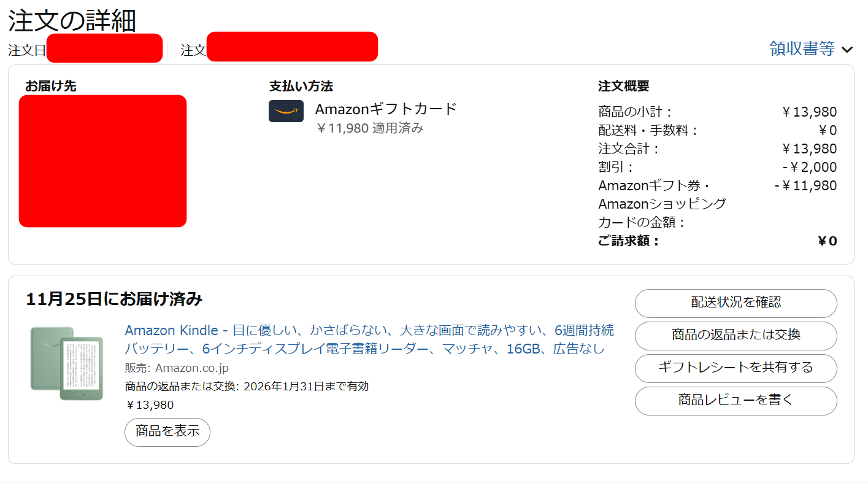Click the ￥11,980 適用済み gift card amount
Viewport: 868px width, 483px height.
pos(369,128)
